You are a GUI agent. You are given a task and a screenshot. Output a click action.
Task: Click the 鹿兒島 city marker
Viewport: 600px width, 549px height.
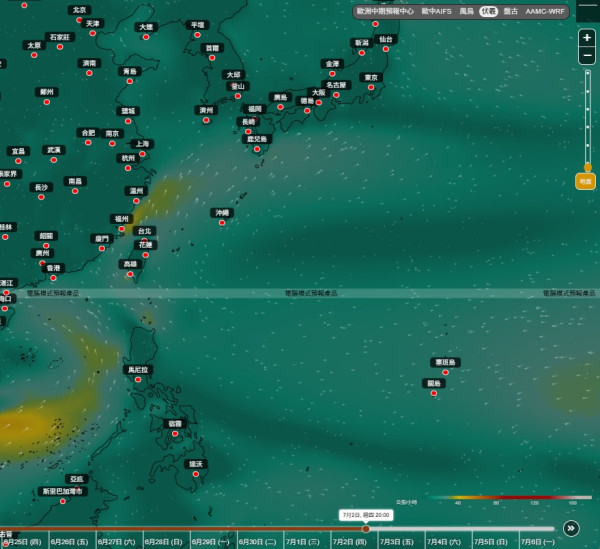pyautogui.click(x=257, y=149)
